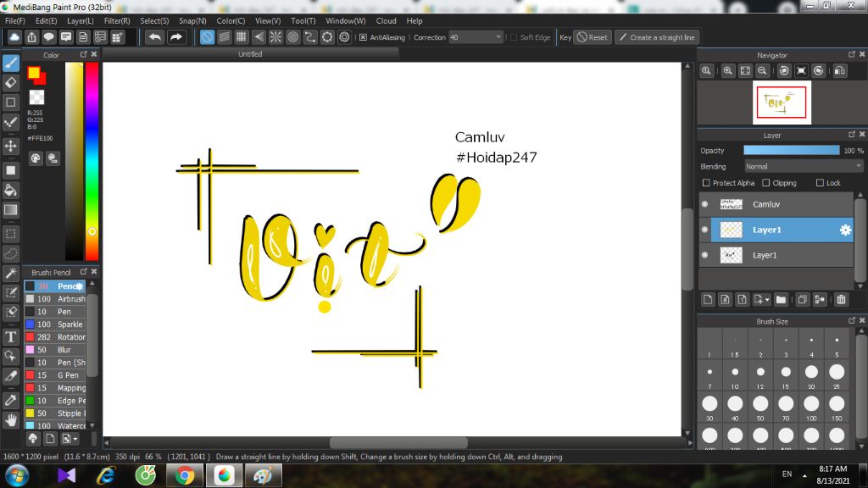Turn snap off with the Off icon

coord(207,37)
